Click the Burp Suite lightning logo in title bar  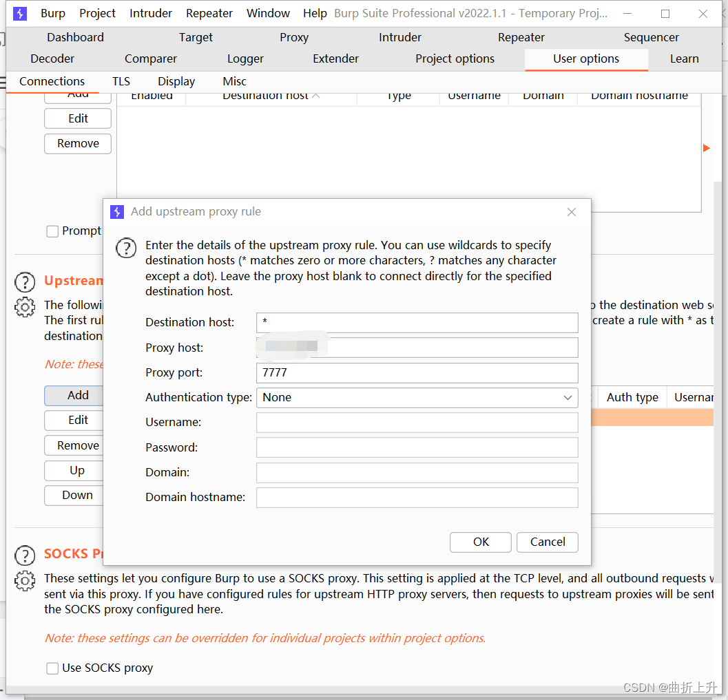pos(20,14)
